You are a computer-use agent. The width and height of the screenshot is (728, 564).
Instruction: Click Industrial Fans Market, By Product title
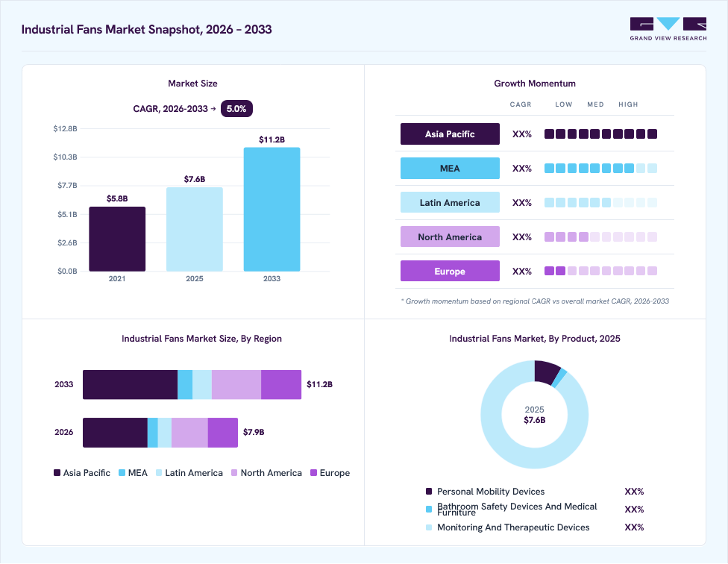(x=535, y=339)
